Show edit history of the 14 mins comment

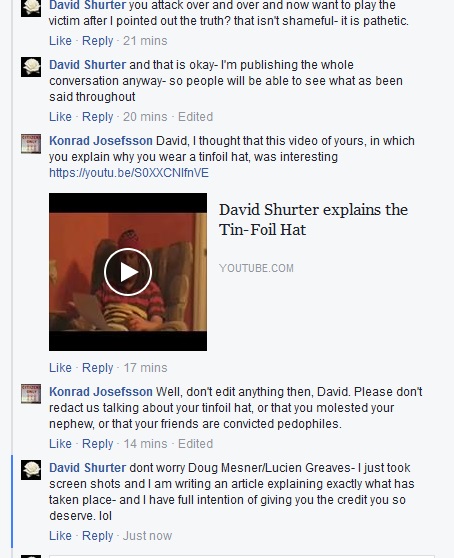[x=195, y=444]
